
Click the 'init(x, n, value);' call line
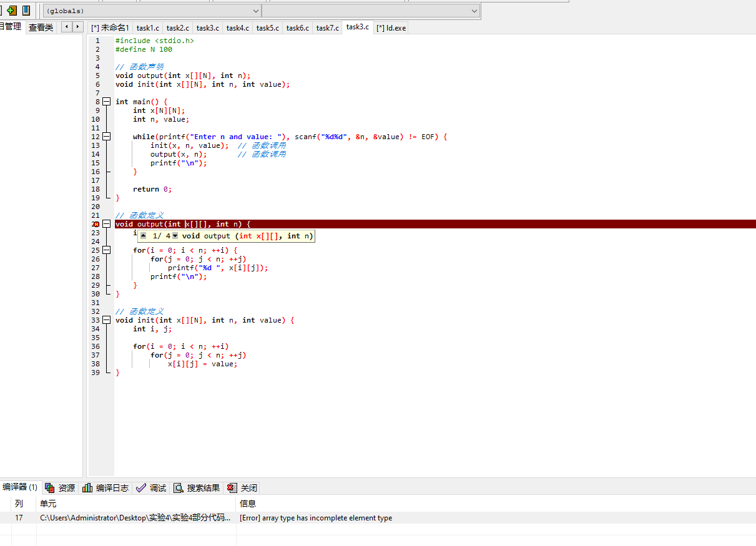click(190, 145)
